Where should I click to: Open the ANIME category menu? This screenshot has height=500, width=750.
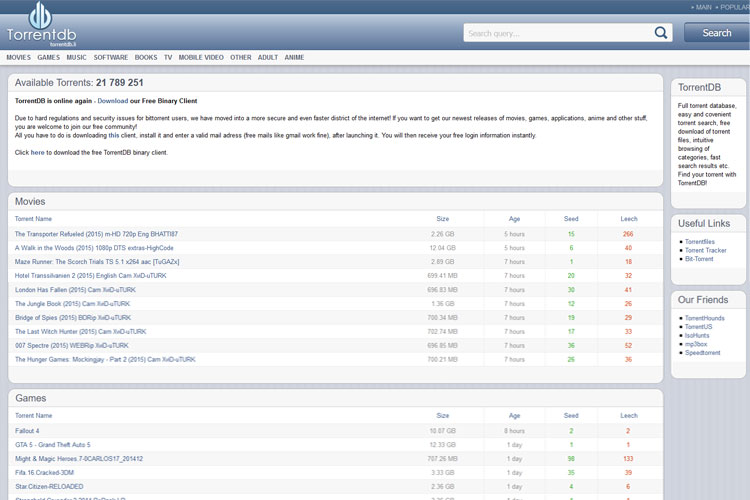coord(294,57)
